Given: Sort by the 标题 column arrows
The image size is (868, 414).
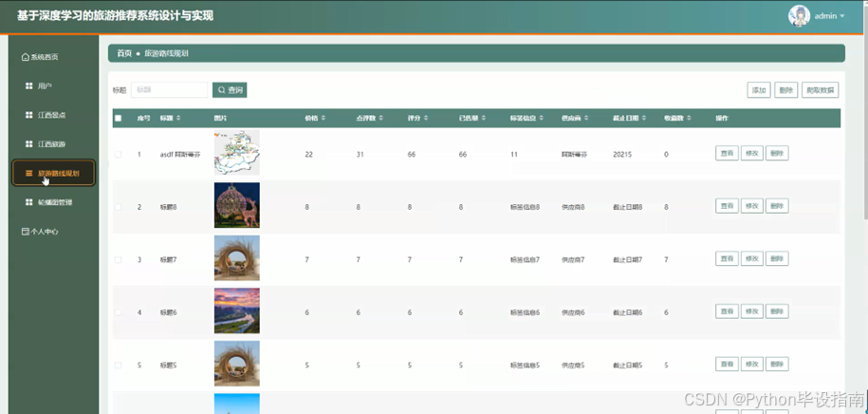Looking at the screenshot, I should pos(178,118).
